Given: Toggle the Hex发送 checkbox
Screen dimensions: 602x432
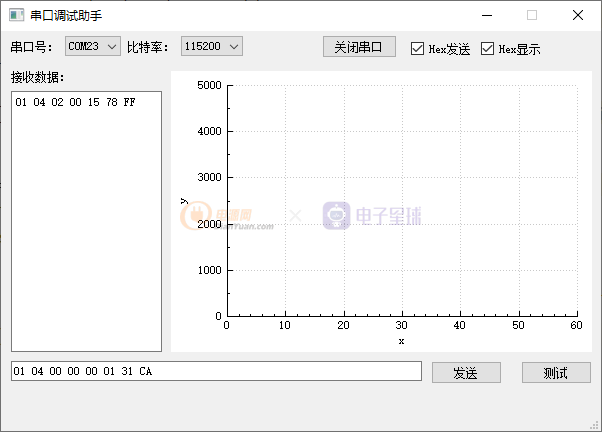Looking at the screenshot, I should pos(418,48).
